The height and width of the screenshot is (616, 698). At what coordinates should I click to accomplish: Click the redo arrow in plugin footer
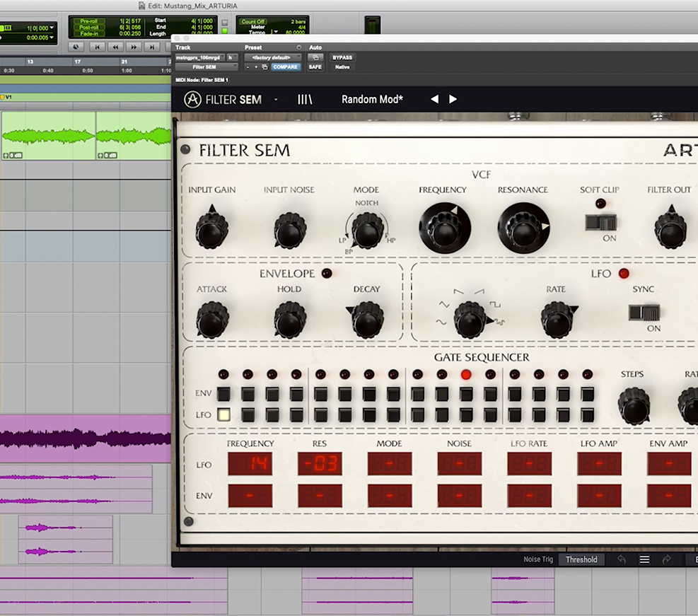[666, 559]
